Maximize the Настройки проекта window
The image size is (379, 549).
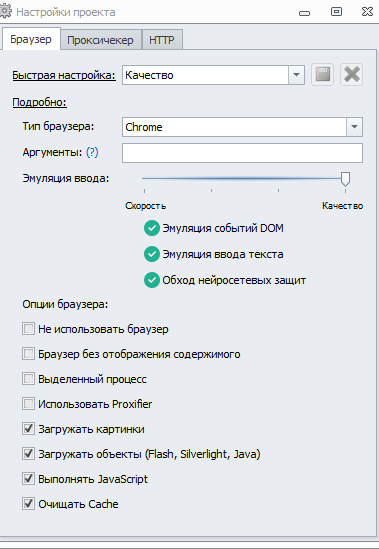click(x=336, y=12)
